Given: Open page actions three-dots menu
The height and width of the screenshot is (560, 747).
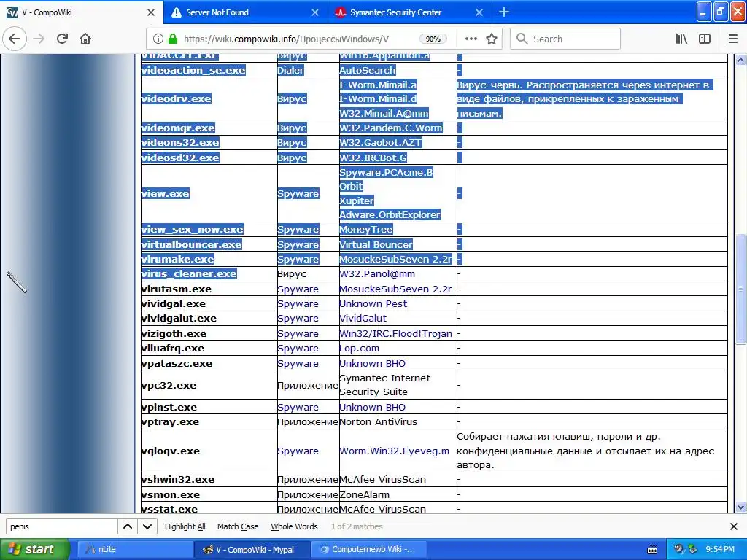Looking at the screenshot, I should coord(471,39).
